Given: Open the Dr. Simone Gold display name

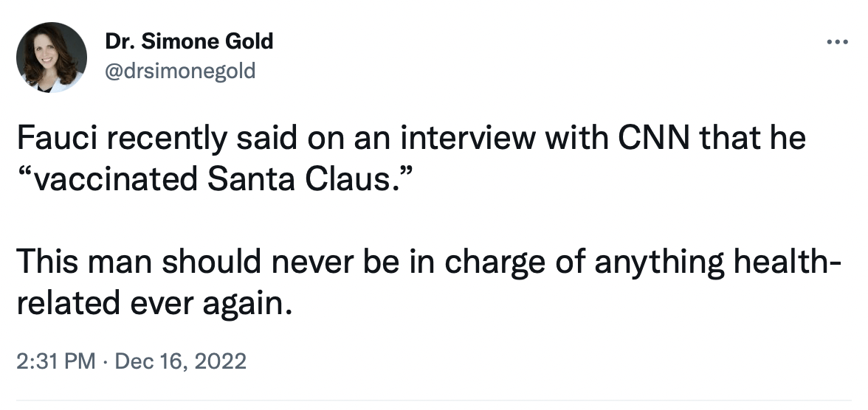Looking at the screenshot, I should 189,41.
